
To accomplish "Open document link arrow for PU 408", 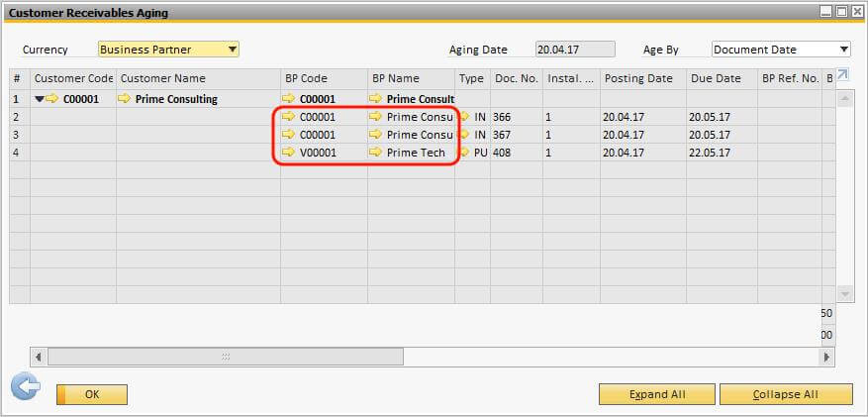I will 464,153.
